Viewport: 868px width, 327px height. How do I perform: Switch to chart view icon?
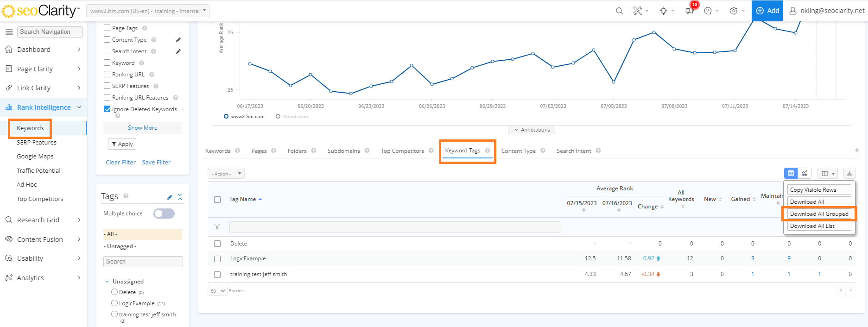pos(805,173)
